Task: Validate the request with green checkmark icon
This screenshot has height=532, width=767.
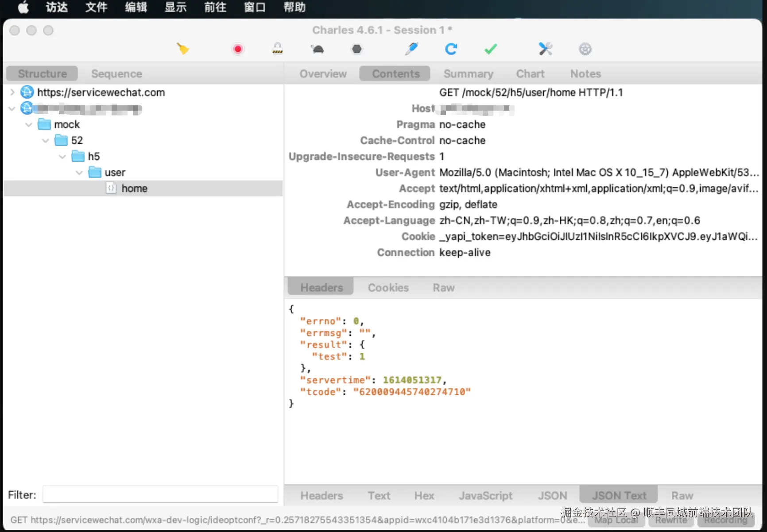Action: tap(491, 49)
